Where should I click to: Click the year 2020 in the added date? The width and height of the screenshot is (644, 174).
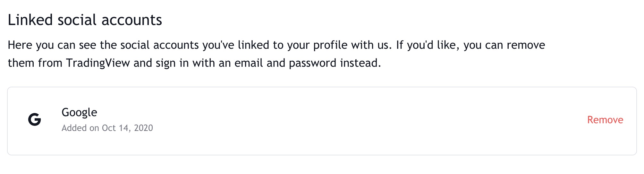143,128
